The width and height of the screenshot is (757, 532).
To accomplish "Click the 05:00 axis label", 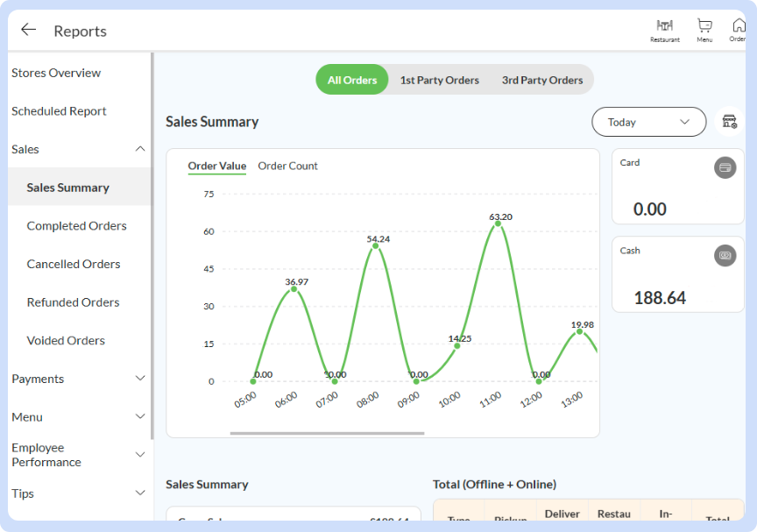I will (x=245, y=400).
